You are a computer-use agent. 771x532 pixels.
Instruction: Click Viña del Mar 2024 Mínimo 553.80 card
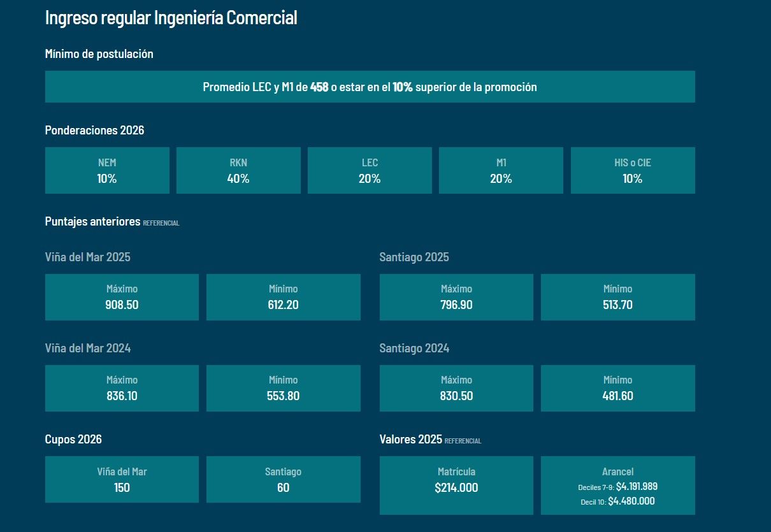click(x=283, y=388)
